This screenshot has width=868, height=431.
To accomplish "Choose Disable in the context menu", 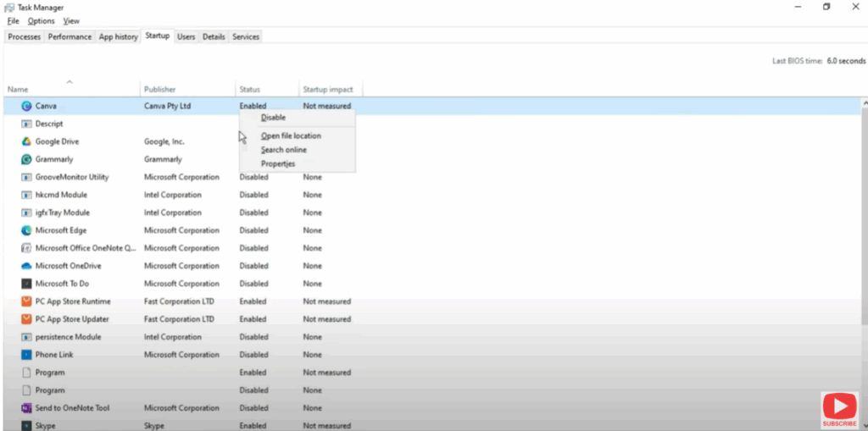I will tap(298, 118).
